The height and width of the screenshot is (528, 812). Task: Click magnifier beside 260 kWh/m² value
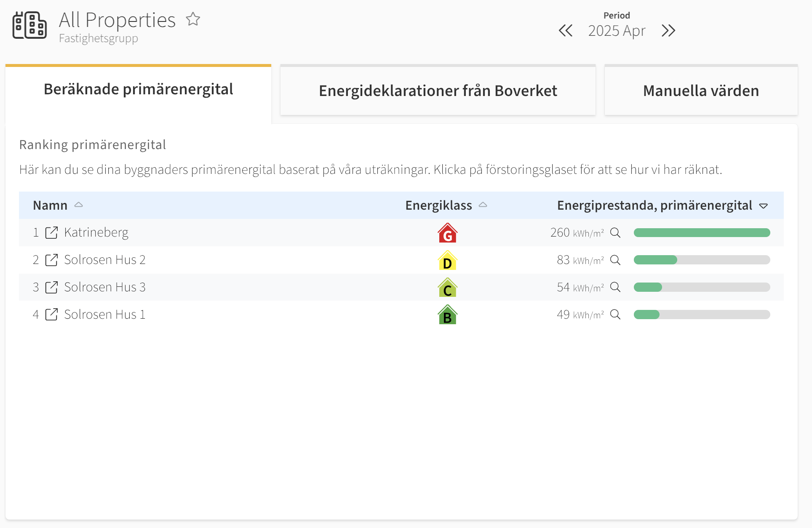click(x=615, y=232)
